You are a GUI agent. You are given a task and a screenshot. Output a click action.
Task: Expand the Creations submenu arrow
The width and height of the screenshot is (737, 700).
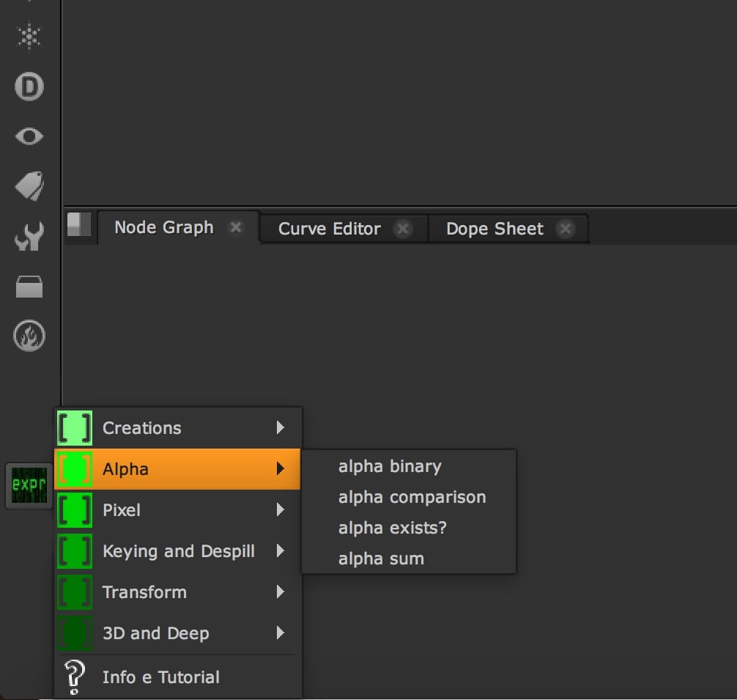[281, 427]
